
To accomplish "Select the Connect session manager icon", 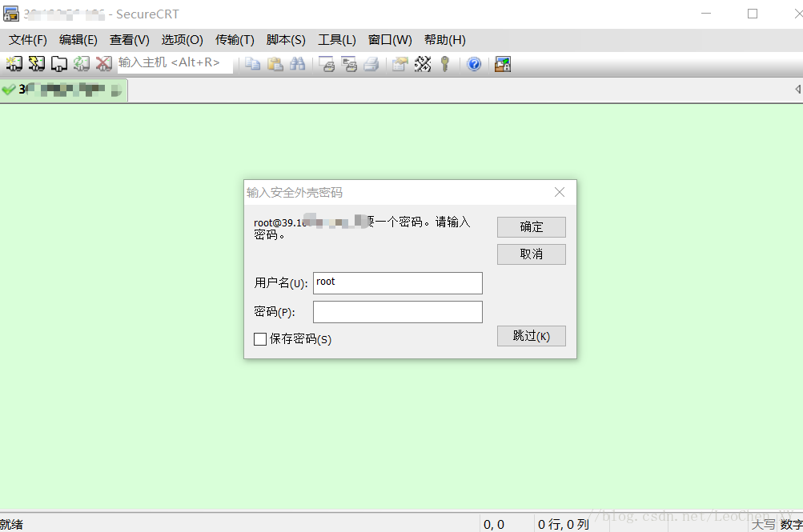I will 14,64.
